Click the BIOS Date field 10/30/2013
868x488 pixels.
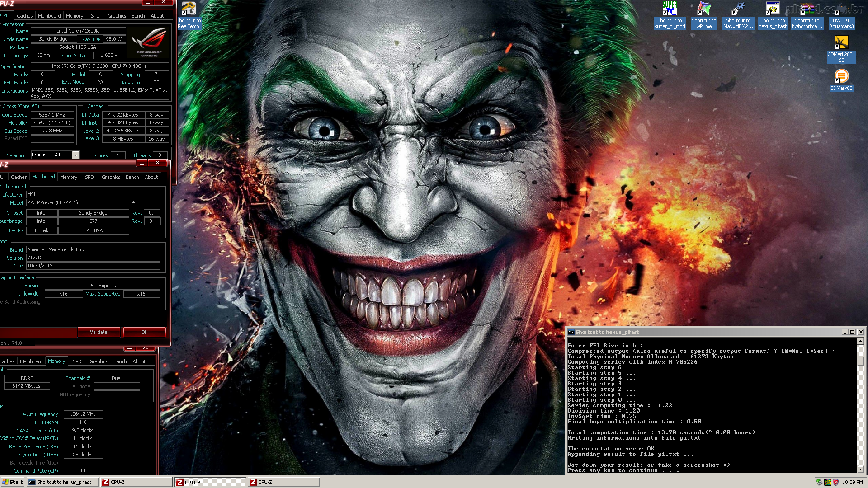(x=93, y=266)
